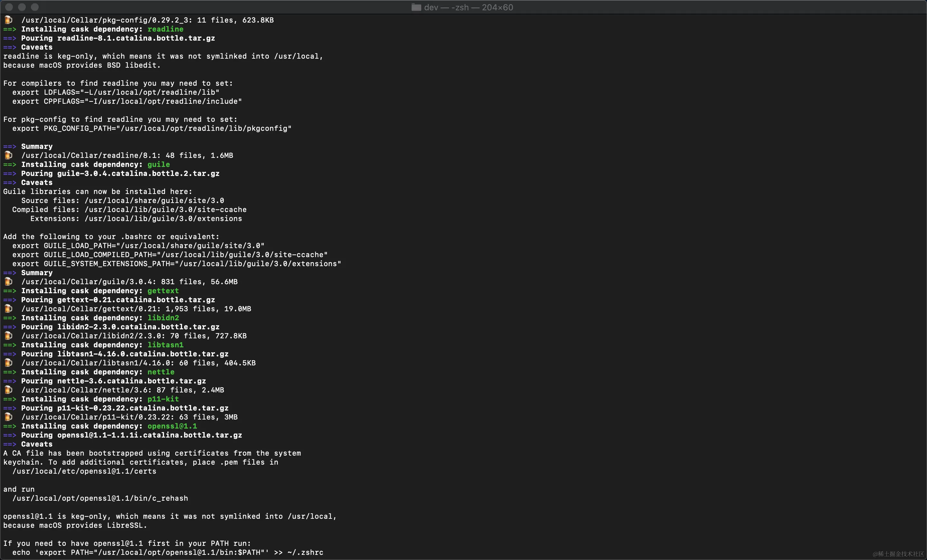The image size is (927, 560).
Task: Click the export GUILE_LOAD_COMPILED_PATH line
Action: (170, 255)
